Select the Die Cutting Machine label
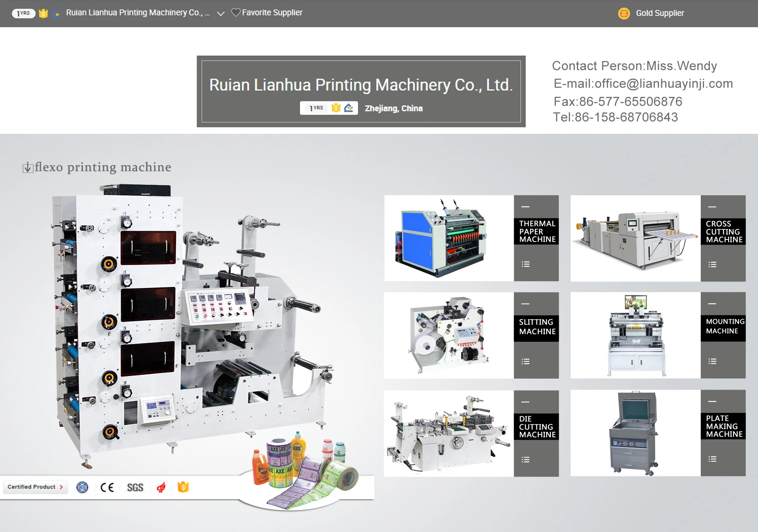This screenshot has height=532, width=758. tap(537, 427)
